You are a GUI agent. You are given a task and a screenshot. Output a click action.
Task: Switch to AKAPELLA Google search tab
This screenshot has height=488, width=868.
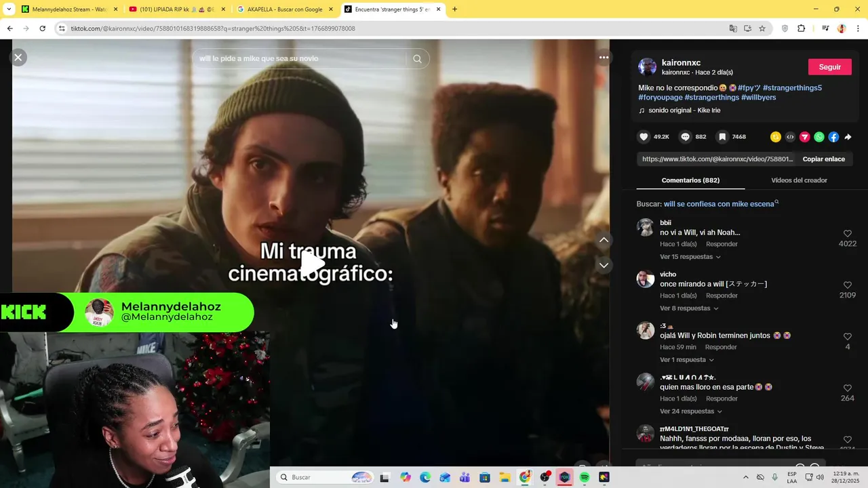(285, 9)
